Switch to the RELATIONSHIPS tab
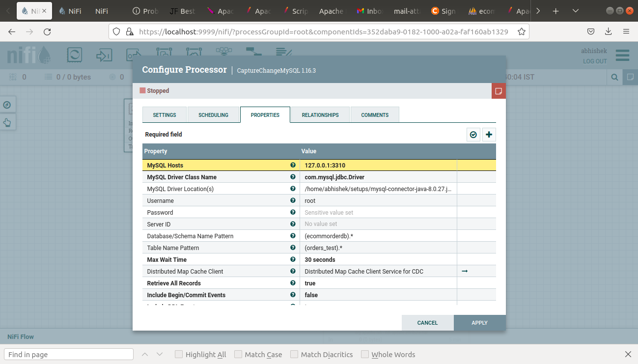 pyautogui.click(x=320, y=114)
